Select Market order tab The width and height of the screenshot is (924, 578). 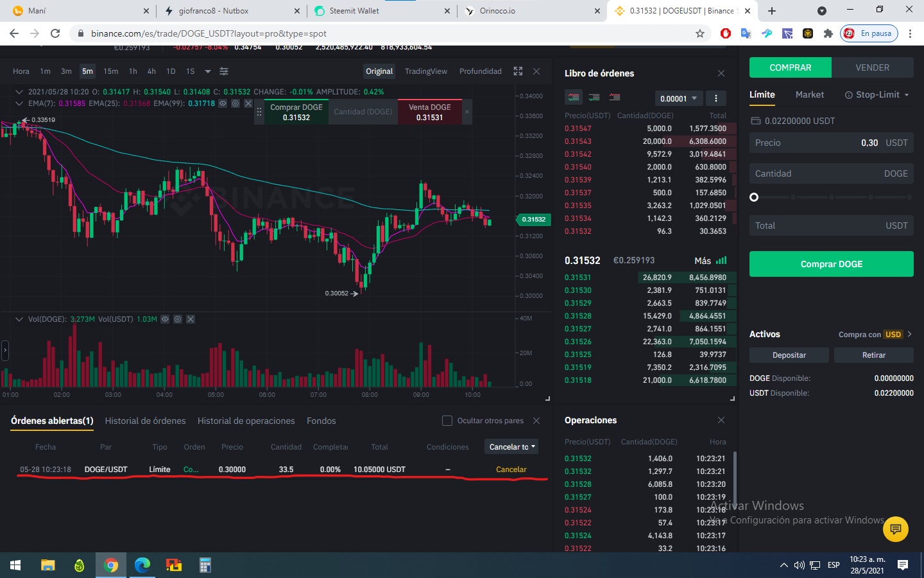[x=810, y=94]
